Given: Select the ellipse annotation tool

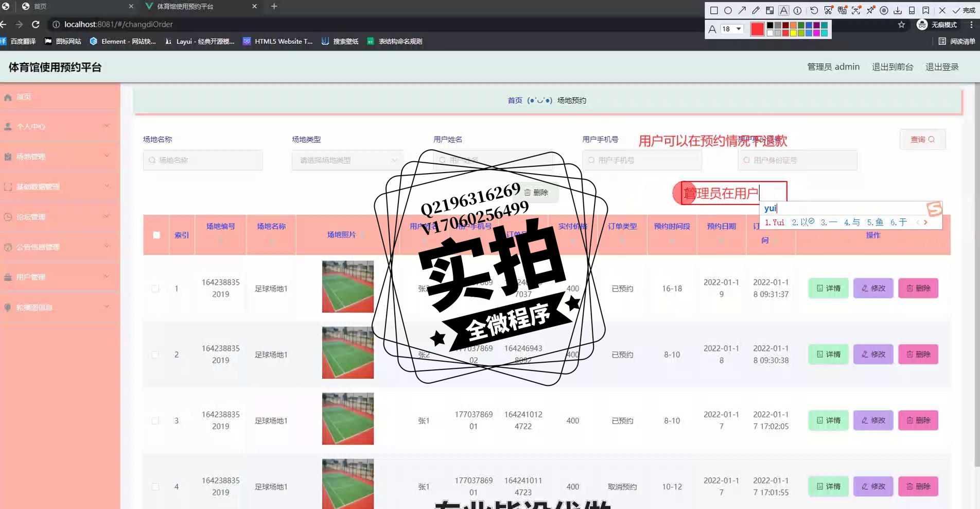Looking at the screenshot, I should click(x=728, y=10).
